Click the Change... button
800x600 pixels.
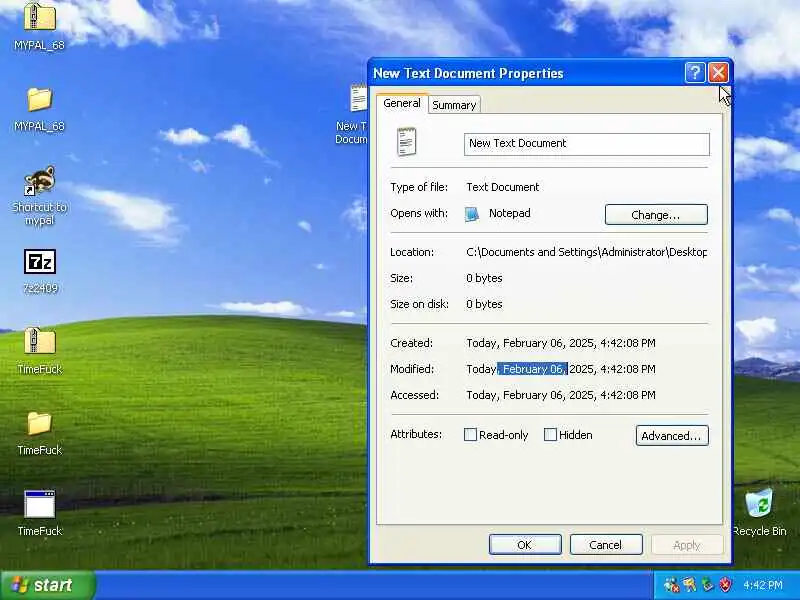pos(656,215)
